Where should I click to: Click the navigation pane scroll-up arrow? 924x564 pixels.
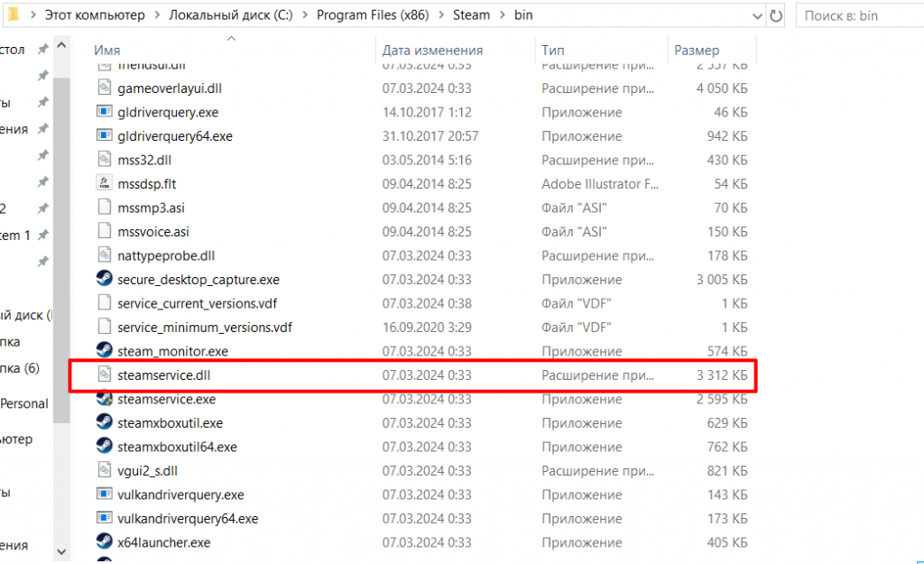pos(61,45)
